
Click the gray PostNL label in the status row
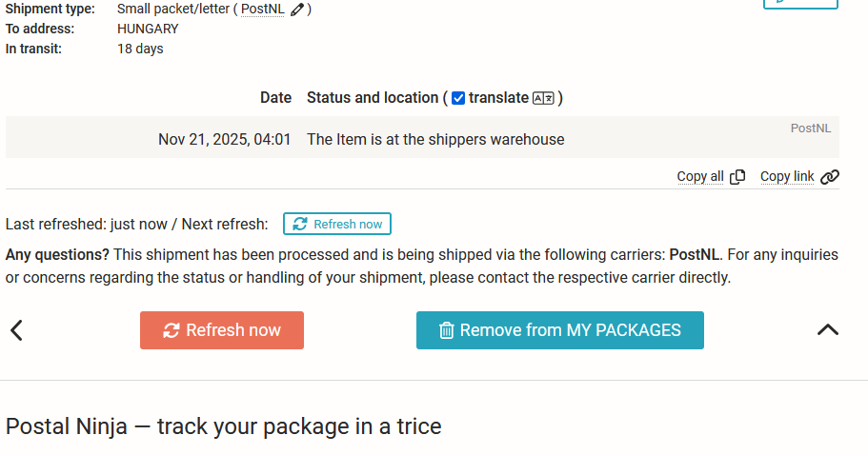(x=812, y=128)
